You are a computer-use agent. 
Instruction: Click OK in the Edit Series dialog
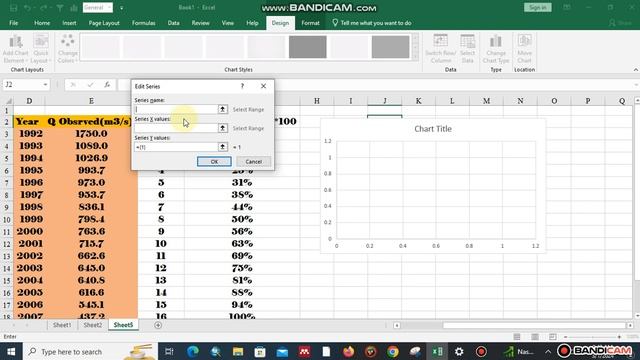pyautogui.click(x=214, y=162)
